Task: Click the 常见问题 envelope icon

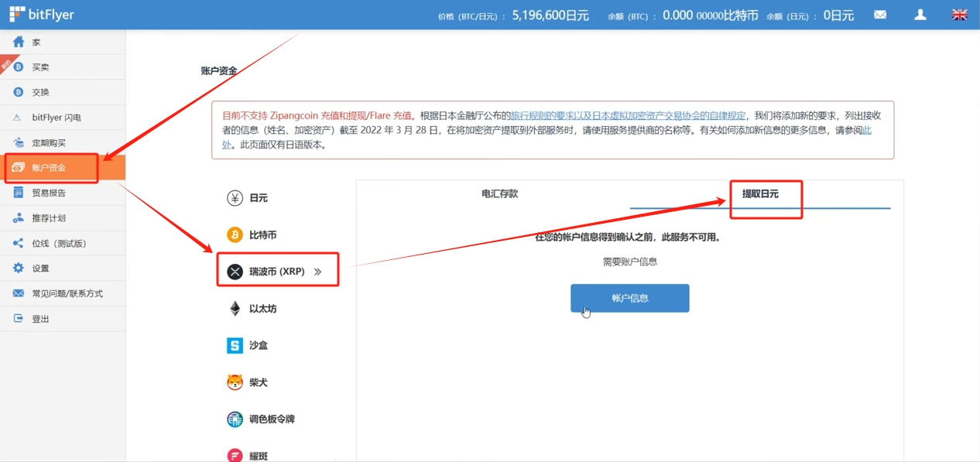Action: click(x=19, y=293)
